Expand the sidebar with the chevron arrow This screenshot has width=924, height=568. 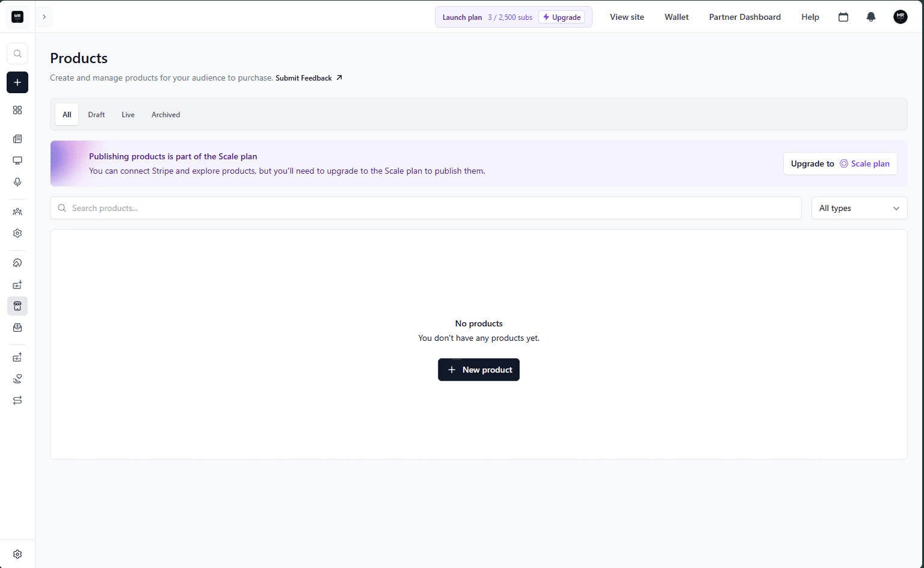click(44, 17)
